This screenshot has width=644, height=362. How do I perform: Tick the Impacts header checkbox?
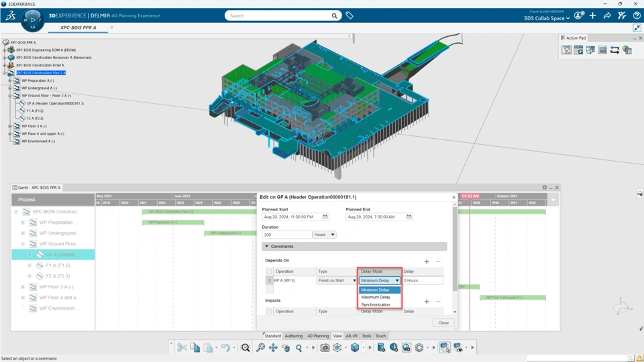pos(269,312)
